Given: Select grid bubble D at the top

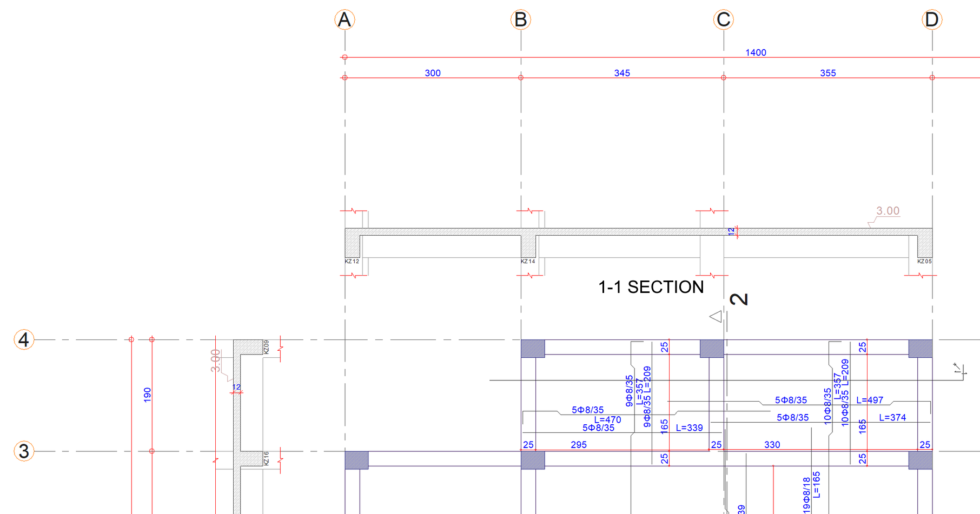Looking at the screenshot, I should 932,19.
